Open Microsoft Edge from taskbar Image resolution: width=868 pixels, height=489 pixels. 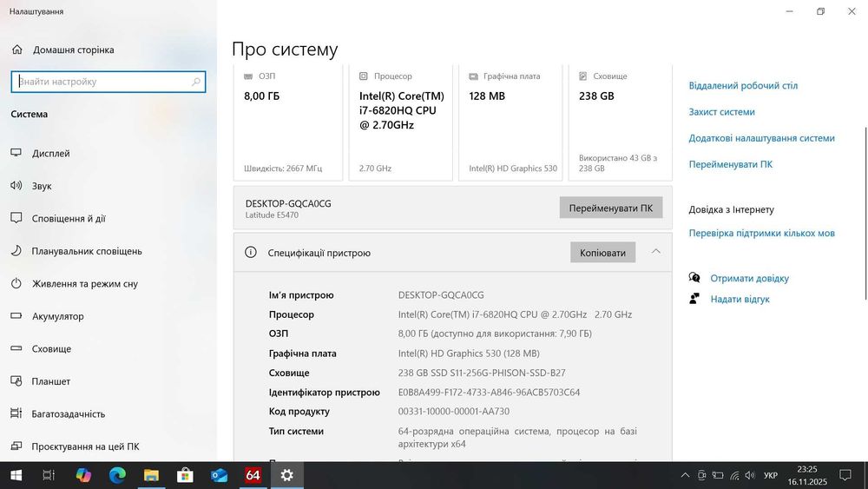tap(117, 475)
